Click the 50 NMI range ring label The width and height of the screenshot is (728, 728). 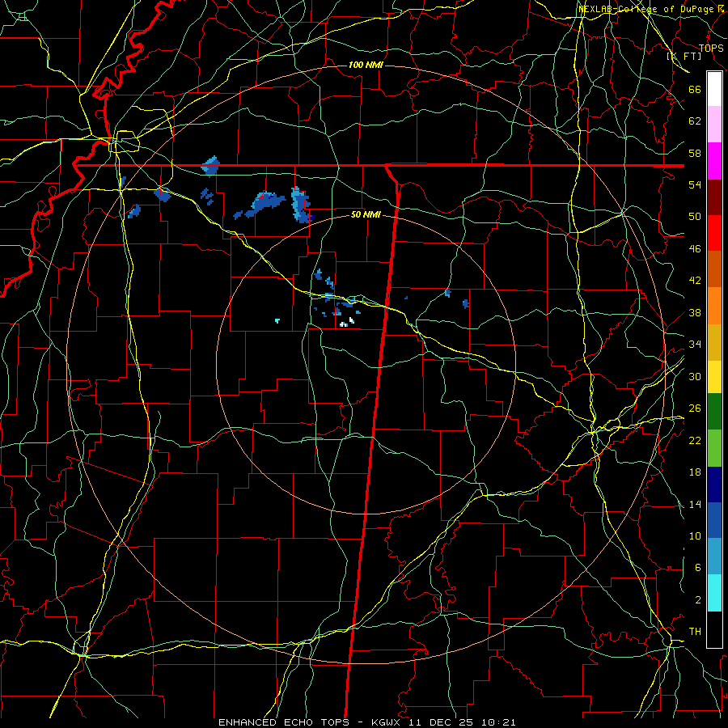(366, 214)
